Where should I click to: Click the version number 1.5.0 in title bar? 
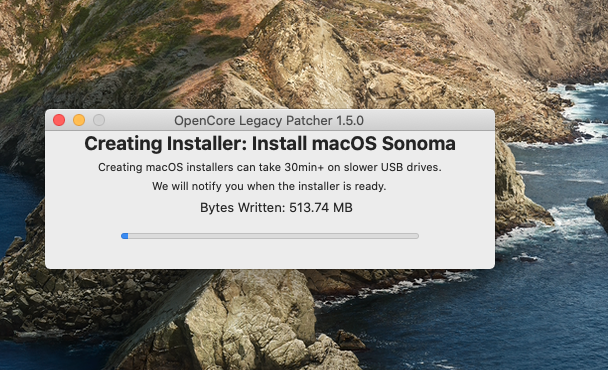click(350, 121)
